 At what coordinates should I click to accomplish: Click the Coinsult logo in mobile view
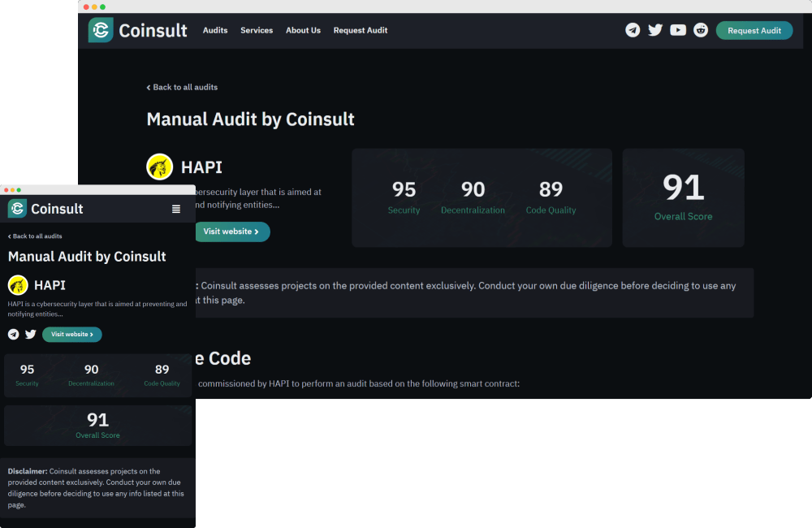[45, 209]
